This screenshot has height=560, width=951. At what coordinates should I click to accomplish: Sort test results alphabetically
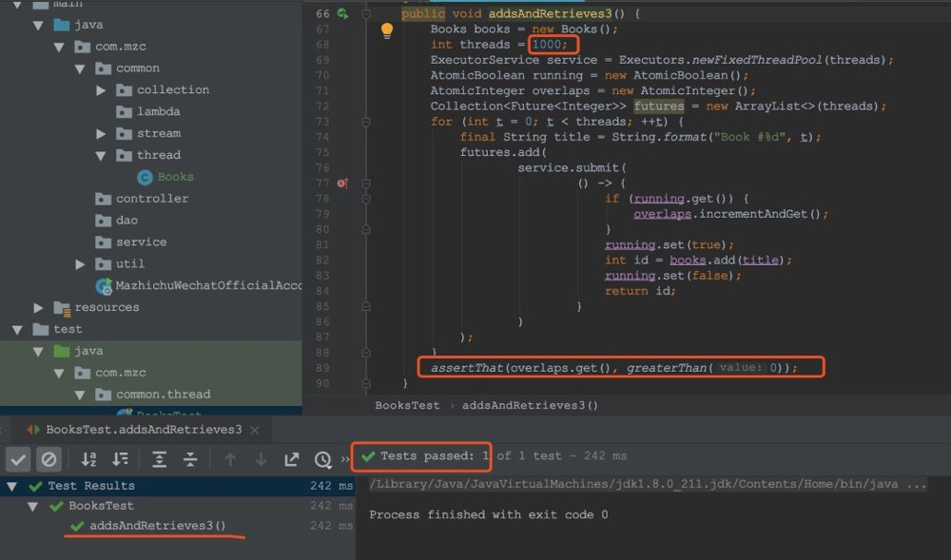pos(88,459)
